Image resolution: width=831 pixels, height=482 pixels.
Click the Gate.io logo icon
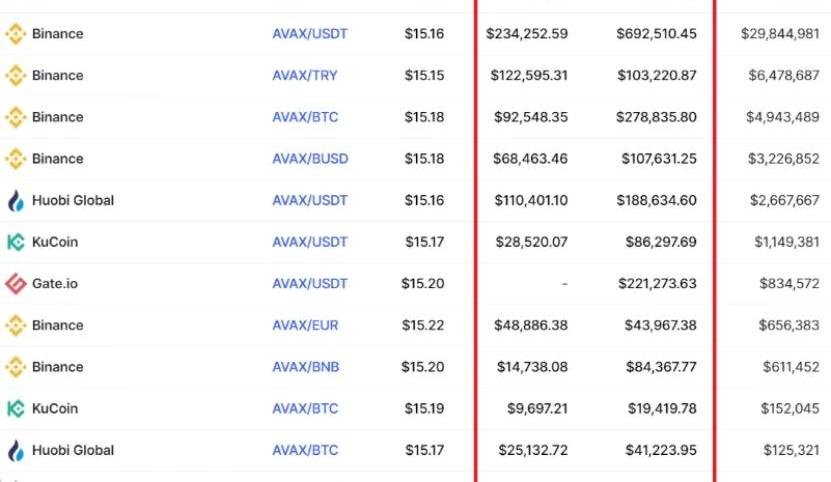(x=15, y=284)
